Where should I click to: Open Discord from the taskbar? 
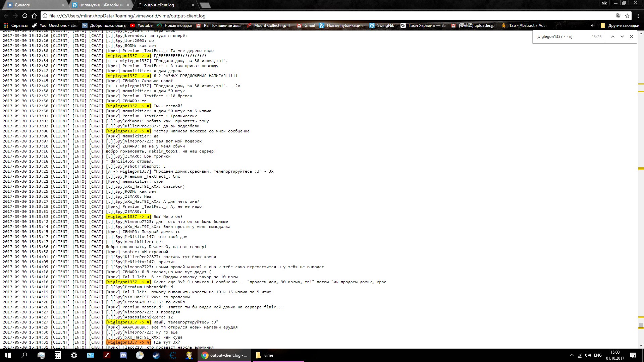[123, 355]
